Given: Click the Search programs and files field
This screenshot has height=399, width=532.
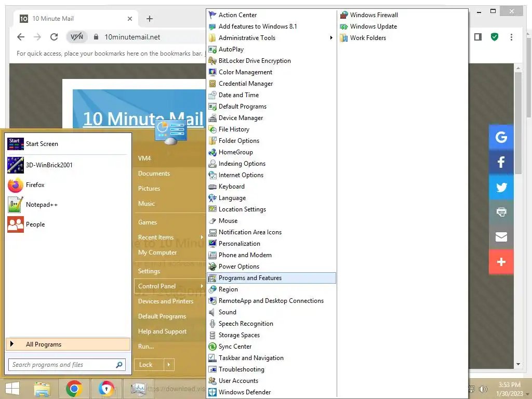Looking at the screenshot, I should (x=67, y=365).
